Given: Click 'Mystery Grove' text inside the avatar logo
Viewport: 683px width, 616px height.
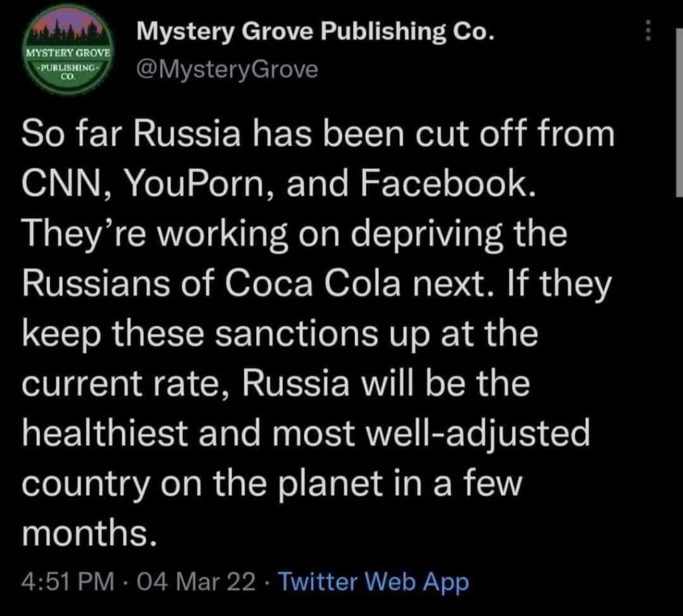Looking at the screenshot, I should [69, 53].
